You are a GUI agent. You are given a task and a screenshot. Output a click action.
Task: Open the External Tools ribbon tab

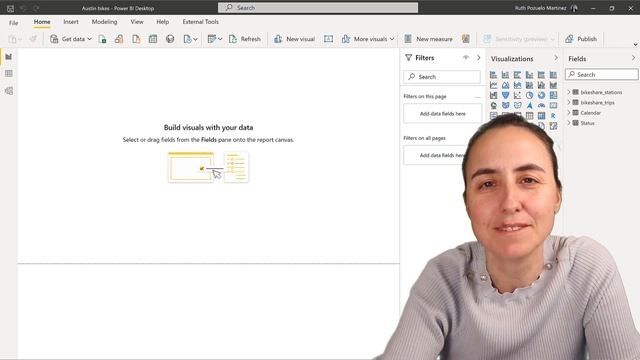pyautogui.click(x=200, y=22)
